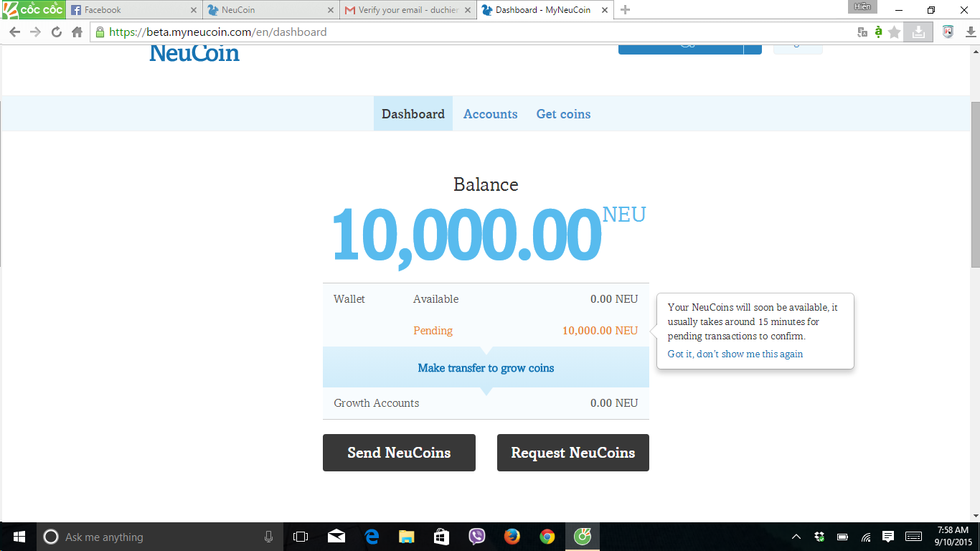980x551 pixels.
Task: Click the Dropbox tray icon
Action: click(x=819, y=537)
